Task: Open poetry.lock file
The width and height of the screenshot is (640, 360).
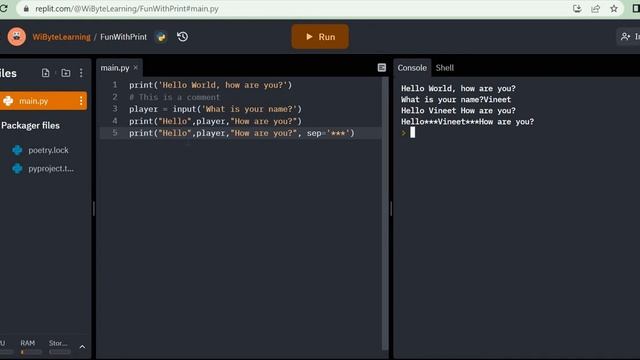Action: (x=48, y=150)
